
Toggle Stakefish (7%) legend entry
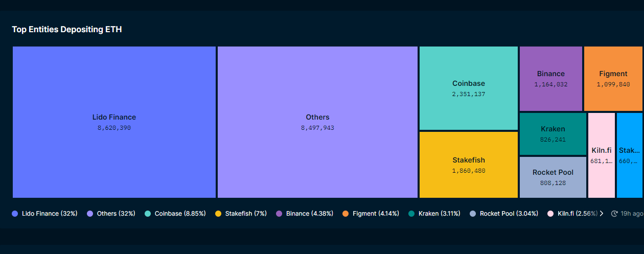pos(241,214)
